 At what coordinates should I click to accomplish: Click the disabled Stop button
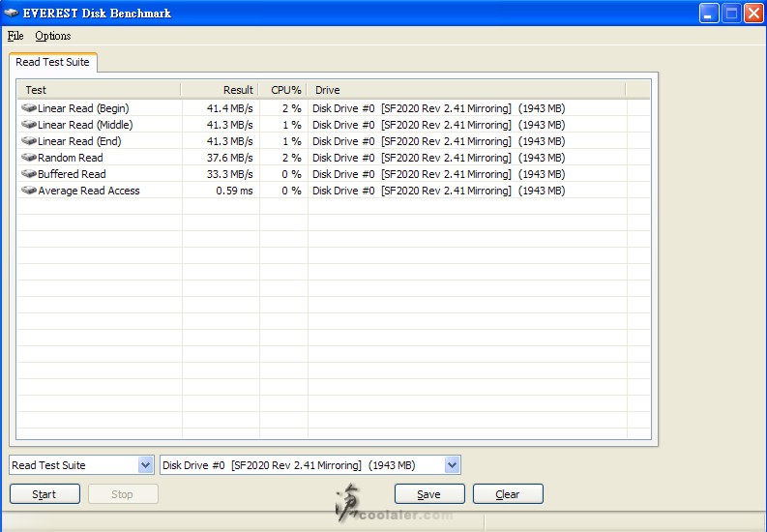coord(123,494)
